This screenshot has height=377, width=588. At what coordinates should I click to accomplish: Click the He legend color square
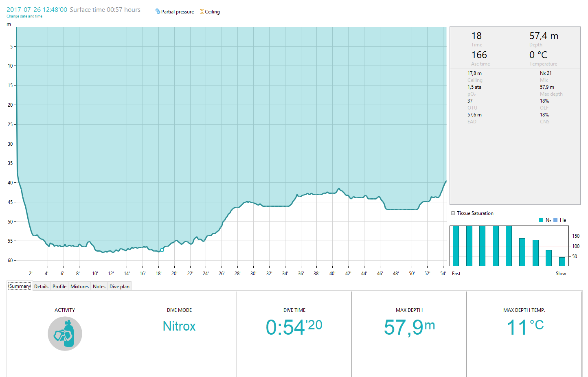coord(555,220)
